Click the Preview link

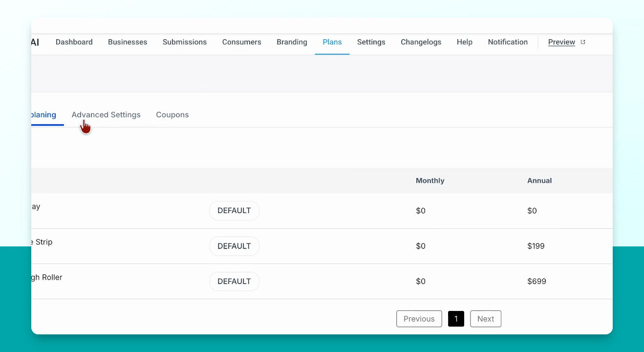(561, 42)
